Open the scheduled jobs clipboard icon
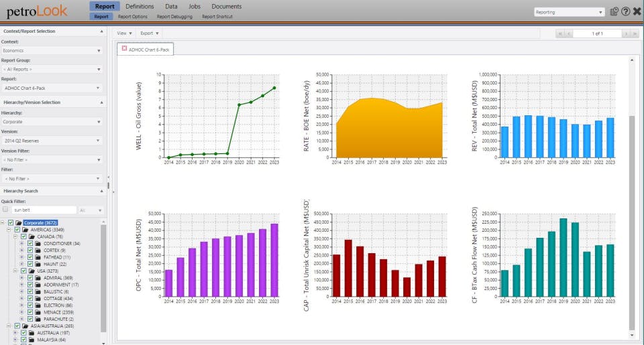The height and width of the screenshot is (345, 644). point(614,11)
